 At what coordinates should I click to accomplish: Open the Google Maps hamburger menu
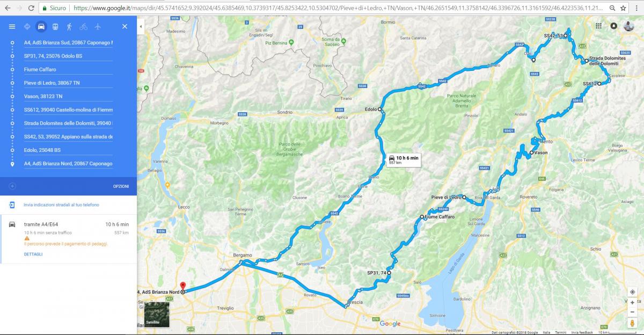tap(12, 26)
